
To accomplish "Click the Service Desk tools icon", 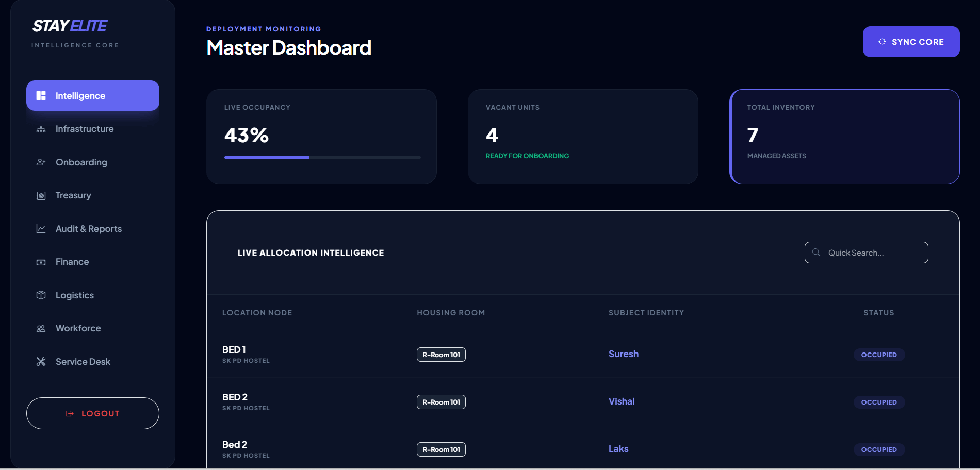I will [x=41, y=362].
